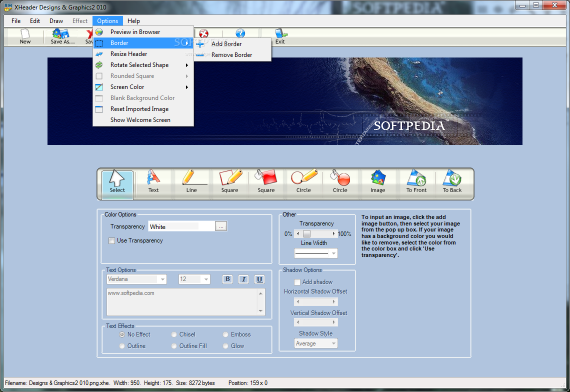Toggle the Add shadow checkbox
Viewport: 570px width, 392px height.
(297, 282)
